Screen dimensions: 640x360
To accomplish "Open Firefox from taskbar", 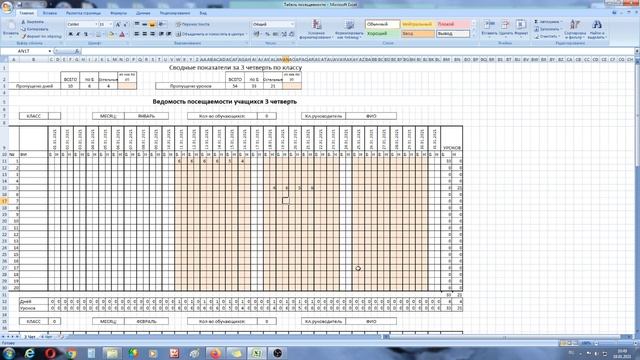I will 215,353.
